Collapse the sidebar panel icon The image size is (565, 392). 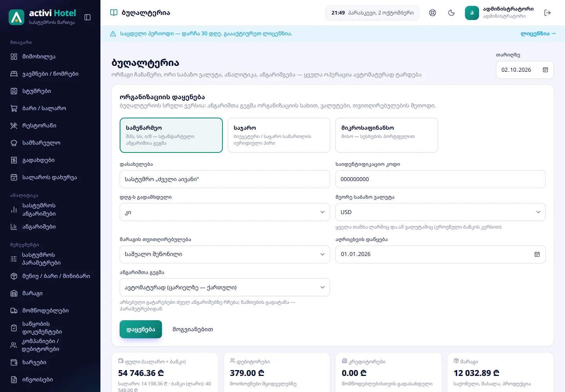click(87, 17)
